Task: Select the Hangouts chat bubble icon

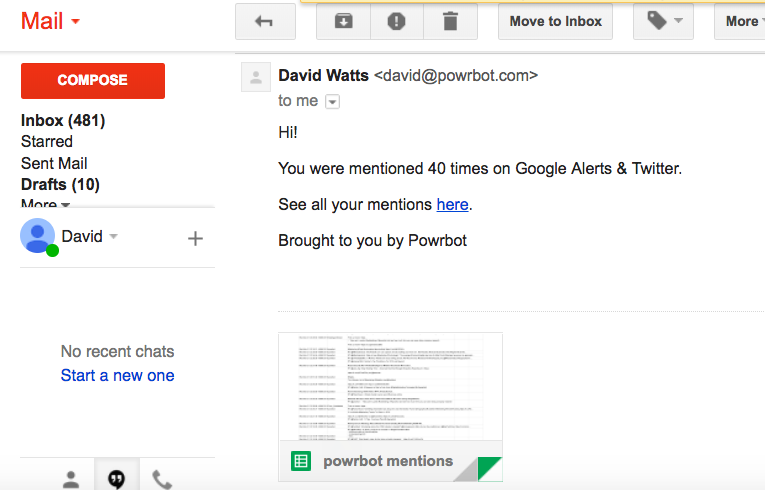Action: [117, 479]
